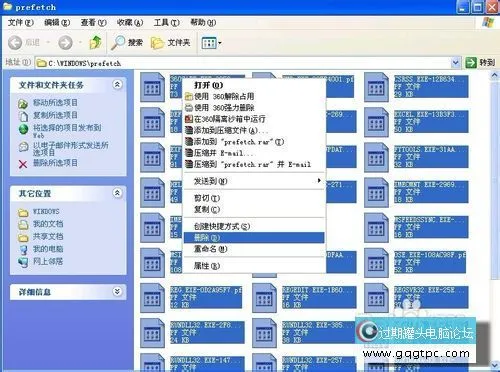Open 网上邻居 in 其它位置

coord(48,261)
